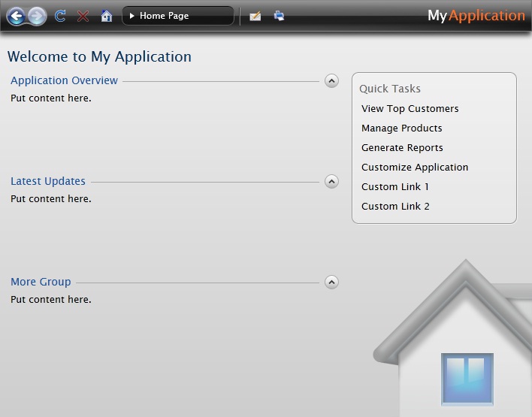
Task: Open Custom Link 1
Action: [394, 187]
